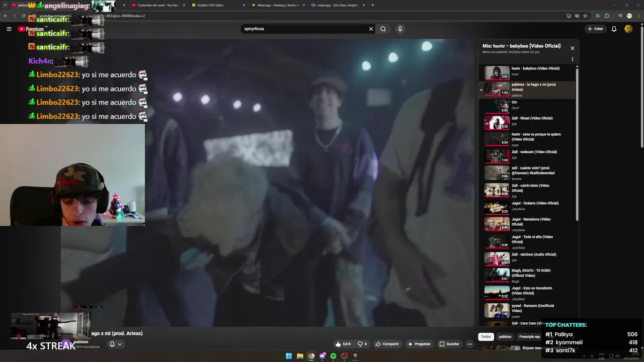This screenshot has height=362, width=644.
Task: Select pabloxo - lo hago x mi playlist item
Action: point(527,89)
